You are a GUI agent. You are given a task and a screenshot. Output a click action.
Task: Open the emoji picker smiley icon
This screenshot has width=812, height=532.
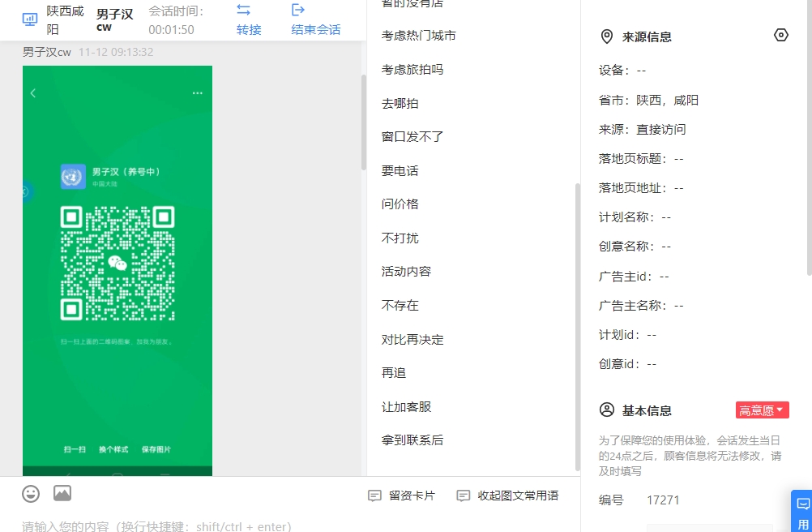pos(31,494)
